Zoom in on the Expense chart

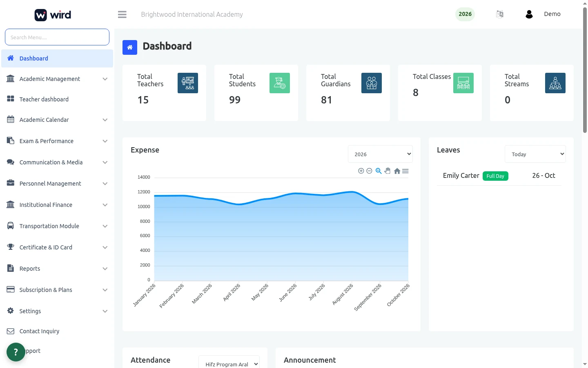point(361,171)
